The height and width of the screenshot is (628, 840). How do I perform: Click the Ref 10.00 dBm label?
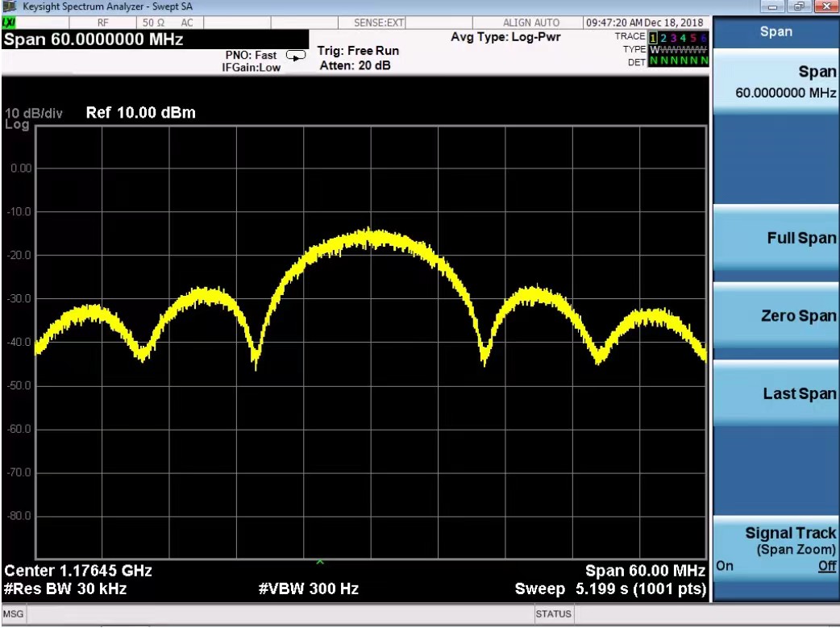tap(140, 113)
